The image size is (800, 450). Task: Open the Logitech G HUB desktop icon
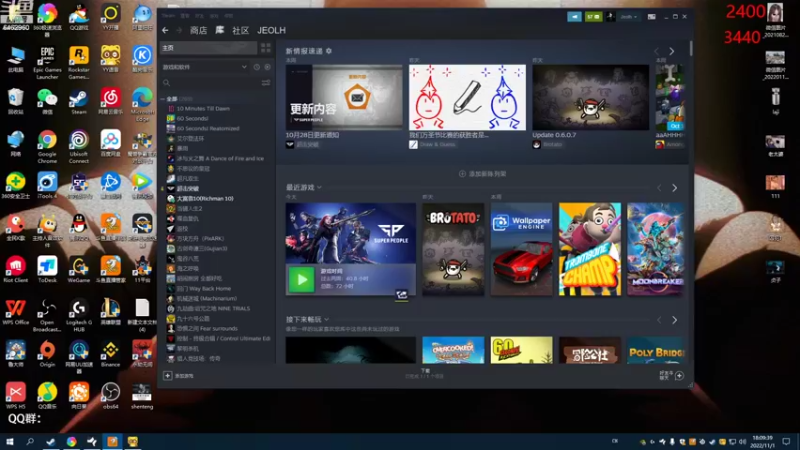79,315
